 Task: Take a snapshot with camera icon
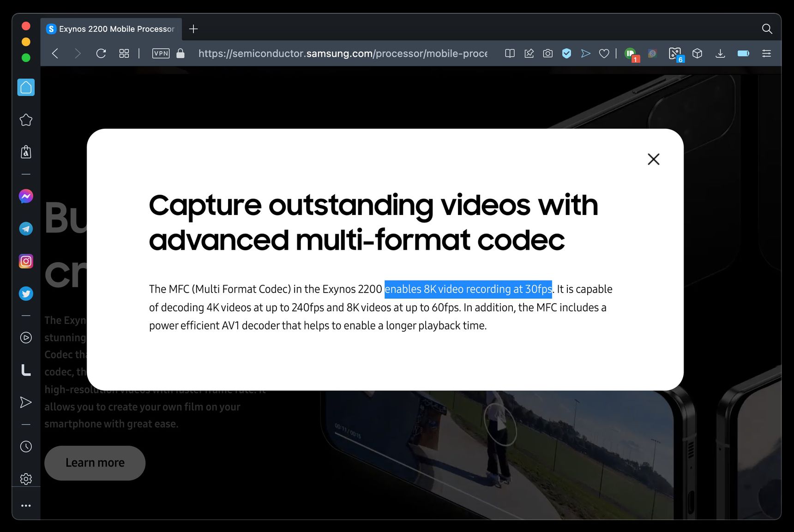coord(548,54)
